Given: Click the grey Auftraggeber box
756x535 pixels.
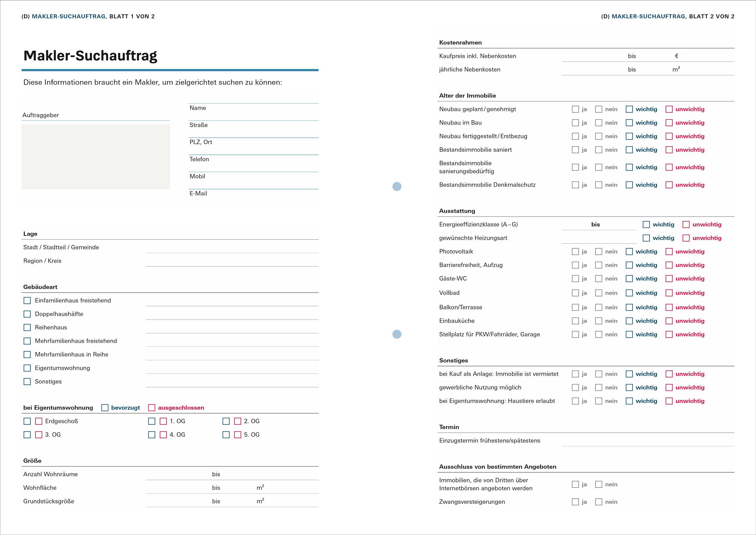Looking at the screenshot, I should click(96, 157).
